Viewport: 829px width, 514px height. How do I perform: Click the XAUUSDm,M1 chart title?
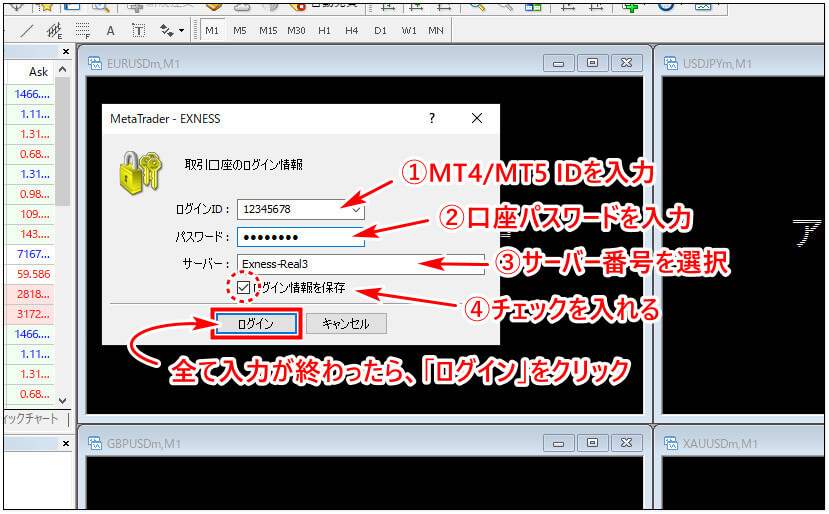pos(720,444)
